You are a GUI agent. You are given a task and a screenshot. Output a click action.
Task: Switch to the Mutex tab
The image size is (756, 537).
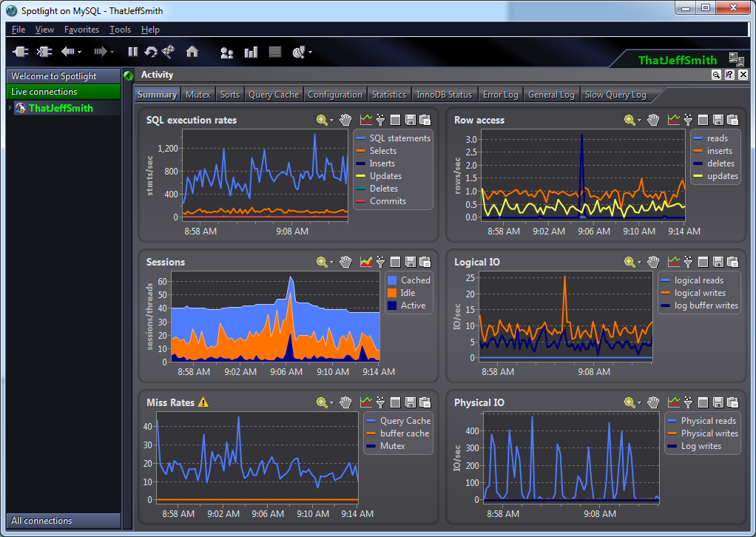point(198,95)
